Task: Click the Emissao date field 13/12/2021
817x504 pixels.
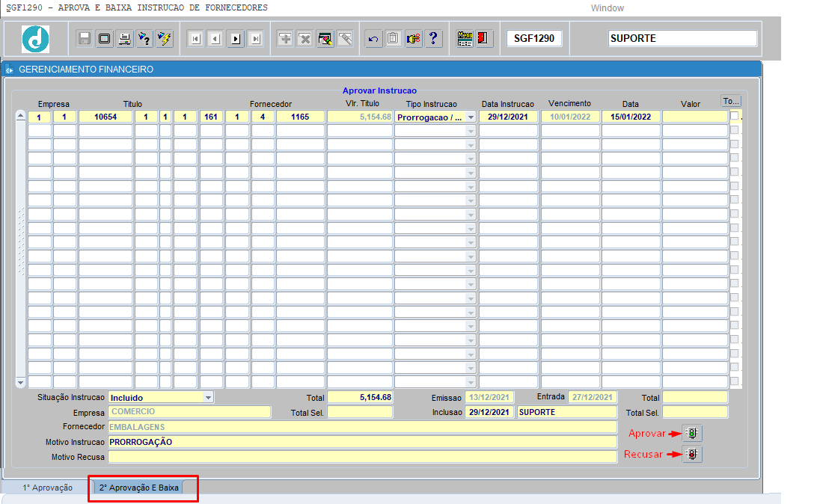Action: tap(489, 397)
